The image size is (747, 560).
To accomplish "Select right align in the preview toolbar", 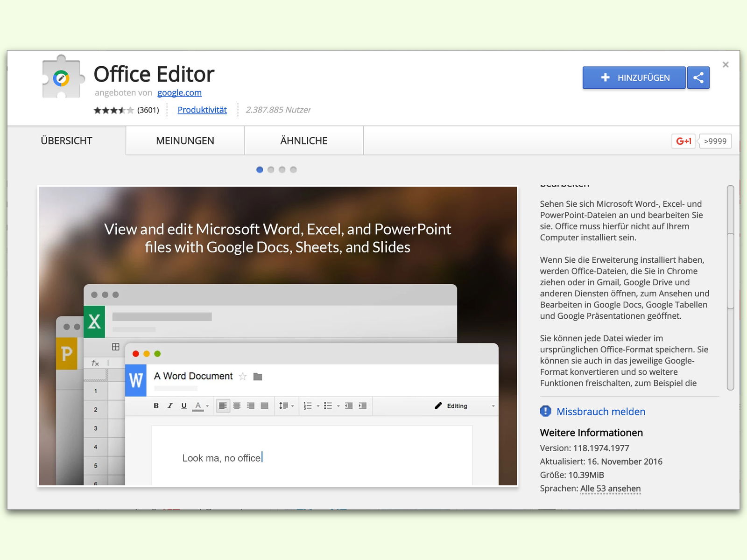I will click(251, 406).
